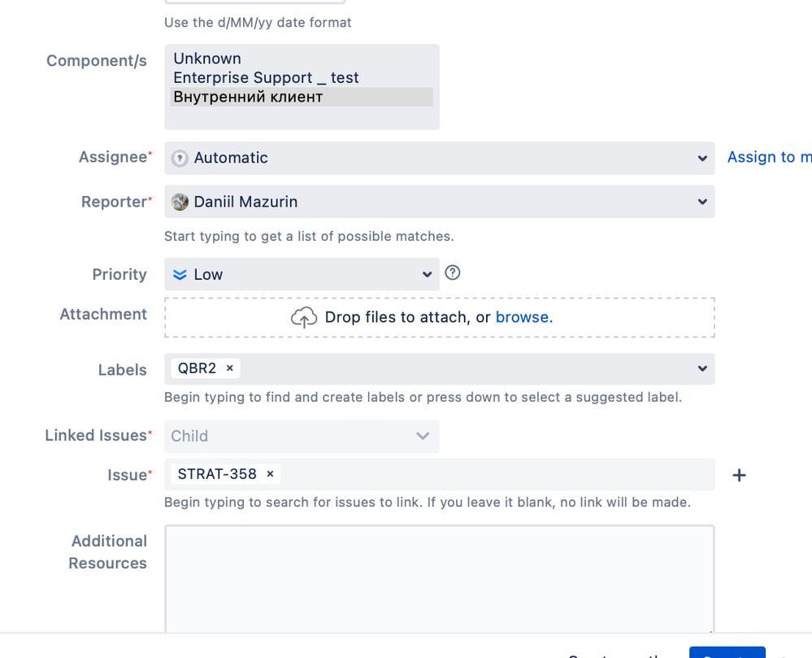The image size is (812, 658).
Task: Open the Assignee dropdown
Action: pyautogui.click(x=702, y=158)
